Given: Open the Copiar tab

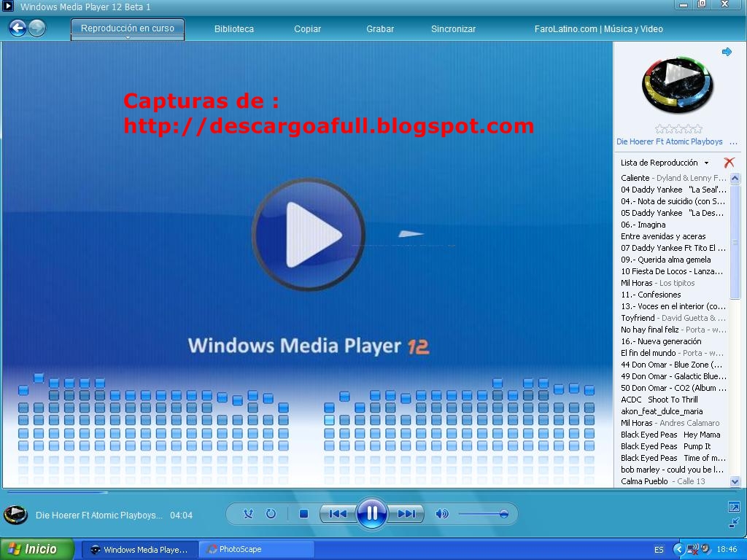Looking at the screenshot, I should (307, 29).
